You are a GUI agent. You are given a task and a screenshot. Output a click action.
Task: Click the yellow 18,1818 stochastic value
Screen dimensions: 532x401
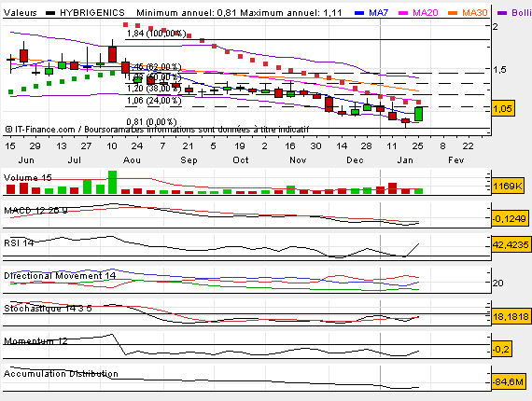(511, 316)
